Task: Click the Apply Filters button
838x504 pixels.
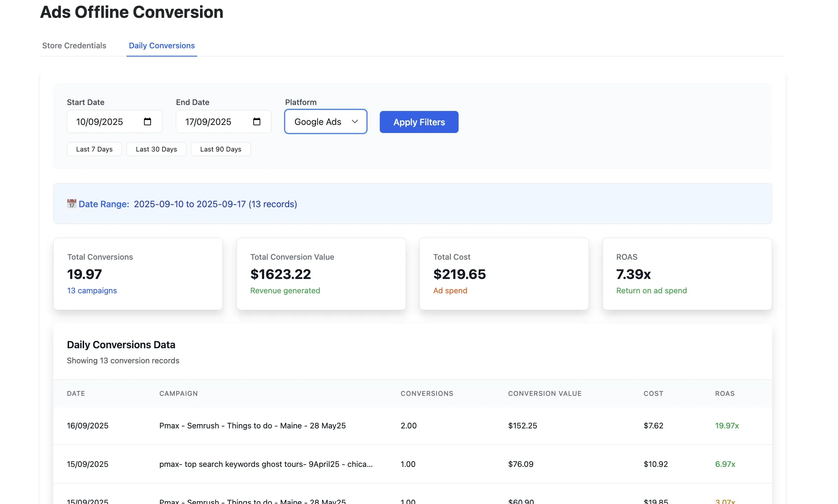Action: [419, 122]
